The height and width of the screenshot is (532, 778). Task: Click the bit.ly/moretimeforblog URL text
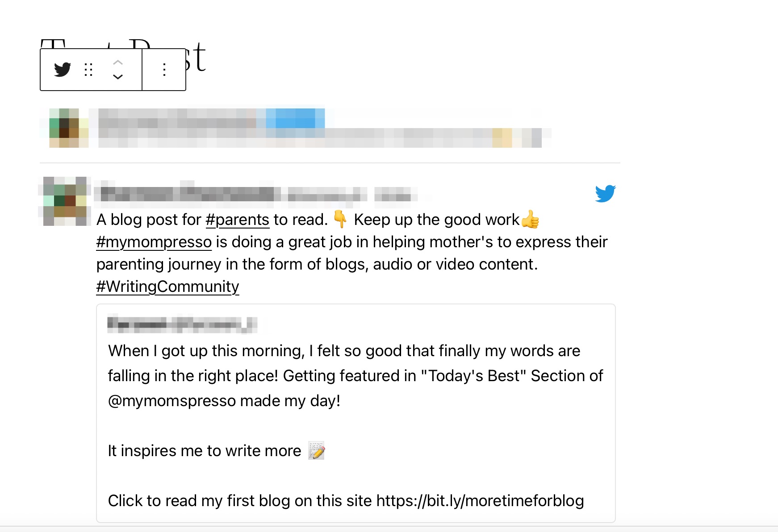point(480,501)
